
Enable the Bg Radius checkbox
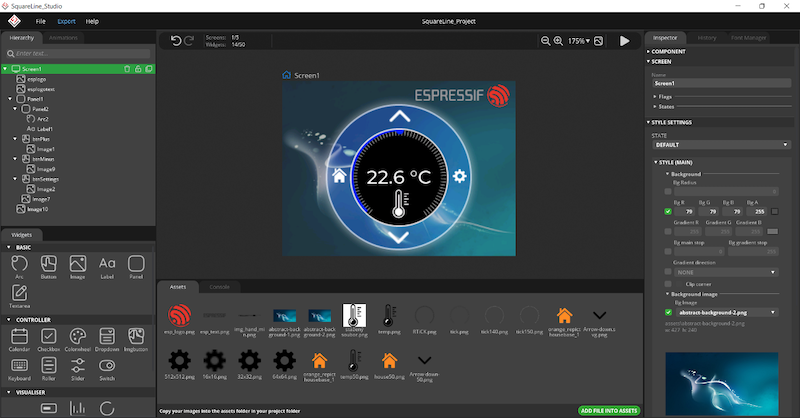668,190
